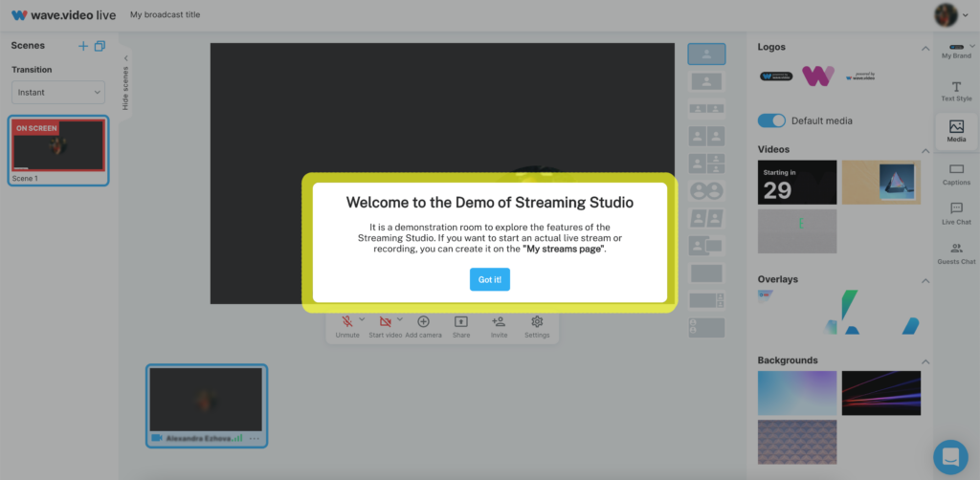Screen dimensions: 980x480
Task: Click the Add camera icon
Action: tap(423, 322)
